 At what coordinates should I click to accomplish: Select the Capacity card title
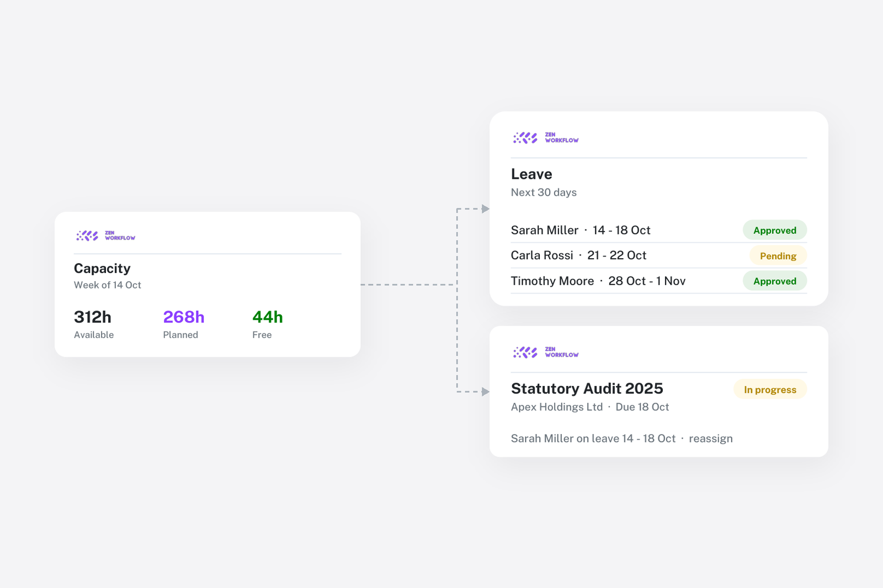click(102, 269)
